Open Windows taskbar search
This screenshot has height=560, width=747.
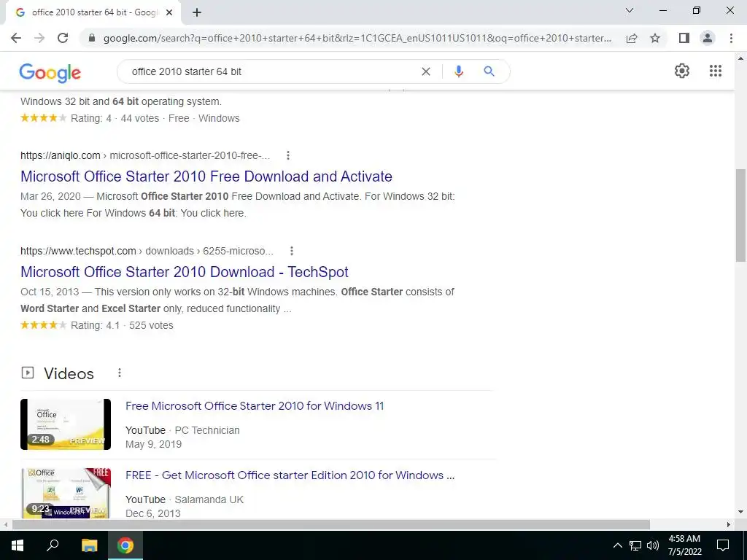[53, 545]
